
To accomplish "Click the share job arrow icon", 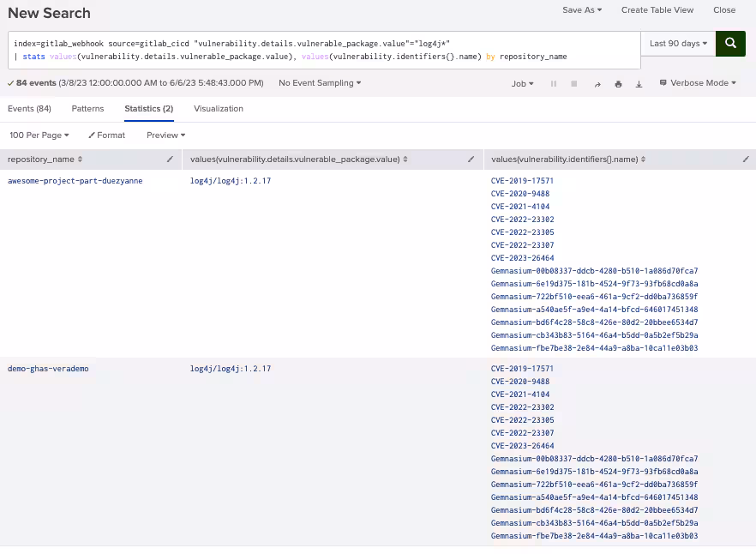I will [597, 84].
